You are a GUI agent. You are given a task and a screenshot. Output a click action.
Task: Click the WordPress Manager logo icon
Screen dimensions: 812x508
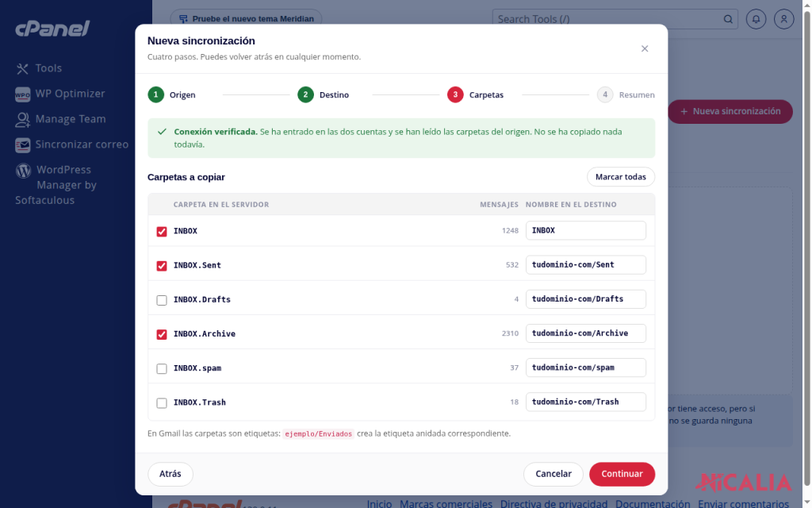coord(23,171)
